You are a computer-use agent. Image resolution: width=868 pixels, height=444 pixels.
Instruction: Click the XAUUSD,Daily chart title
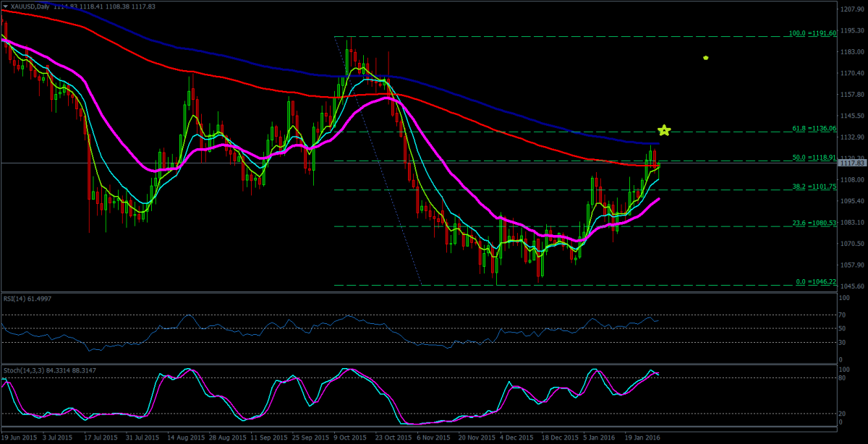33,6
